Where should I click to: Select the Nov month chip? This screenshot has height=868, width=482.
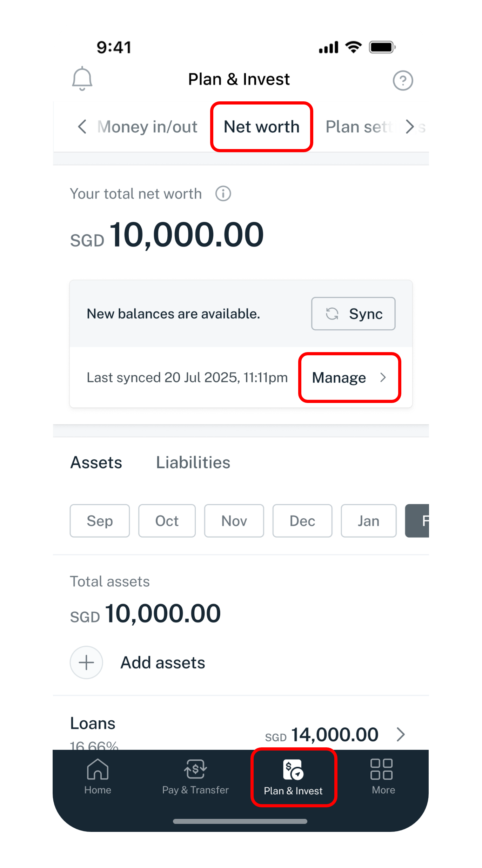tap(234, 521)
